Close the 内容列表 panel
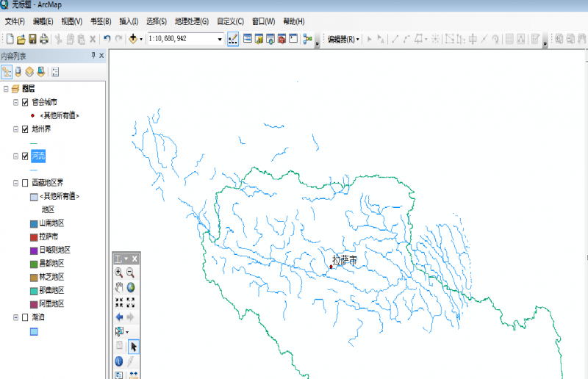This screenshot has width=588, height=379. (x=101, y=56)
